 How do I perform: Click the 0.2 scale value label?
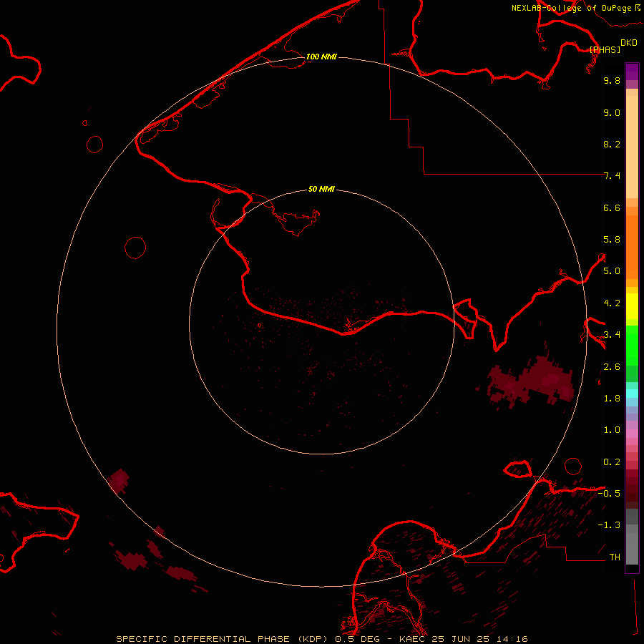[x=612, y=462]
